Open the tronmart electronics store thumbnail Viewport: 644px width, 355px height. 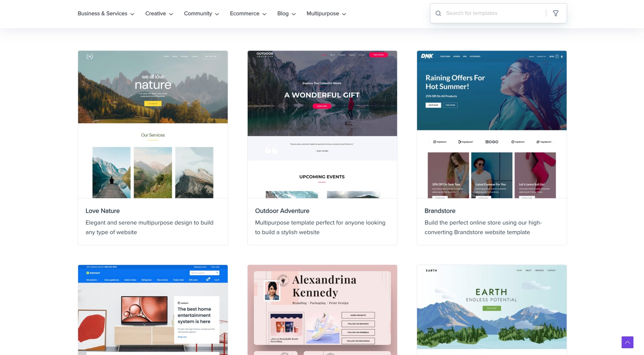(x=153, y=310)
